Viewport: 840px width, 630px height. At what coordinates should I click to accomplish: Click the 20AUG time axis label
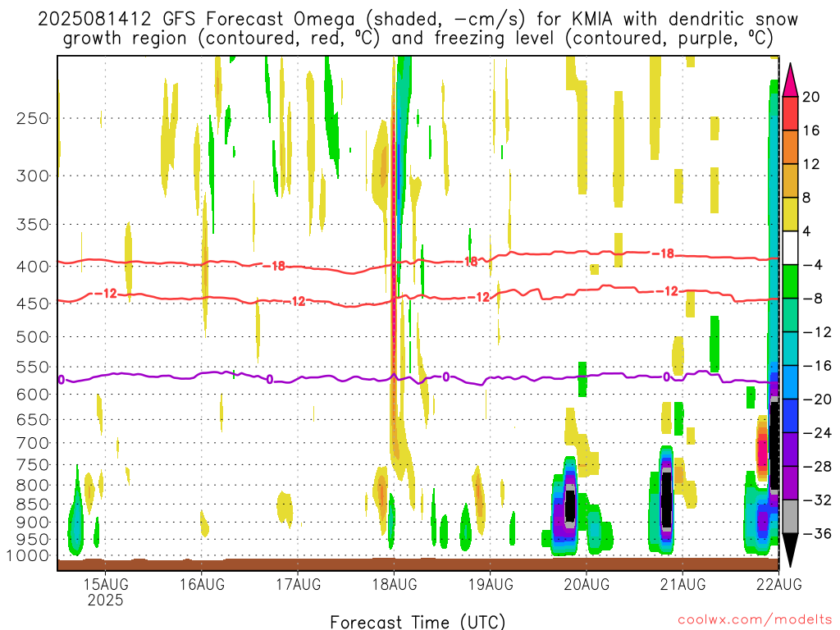(x=587, y=584)
